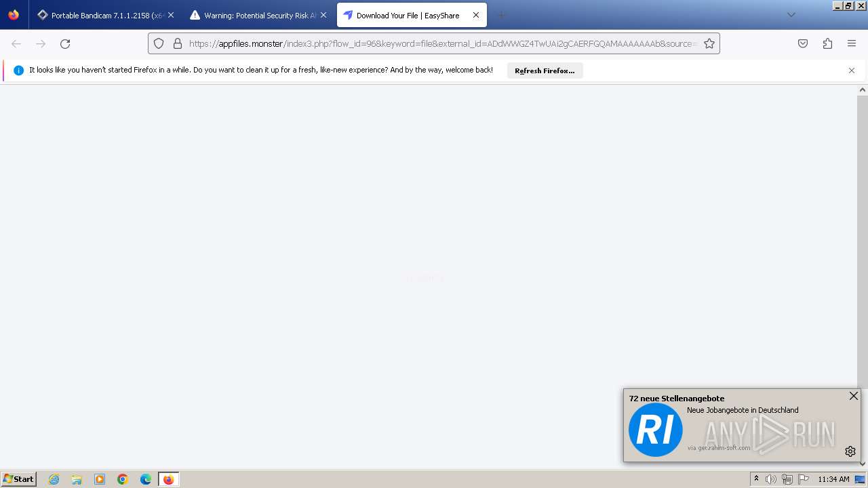Image resolution: width=868 pixels, height=488 pixels.
Task: Bookmark this page with star icon
Action: [x=709, y=43]
